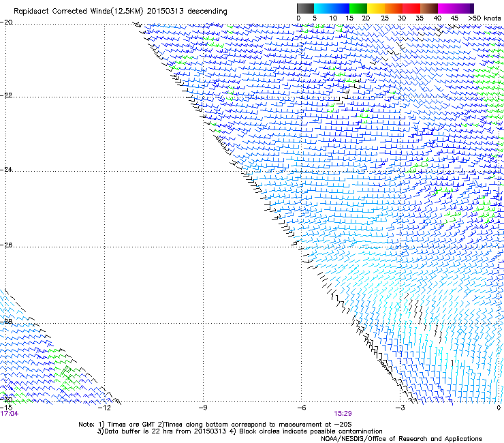
Task: Select the orange 25–30 knots legend swatch
Action: point(394,8)
